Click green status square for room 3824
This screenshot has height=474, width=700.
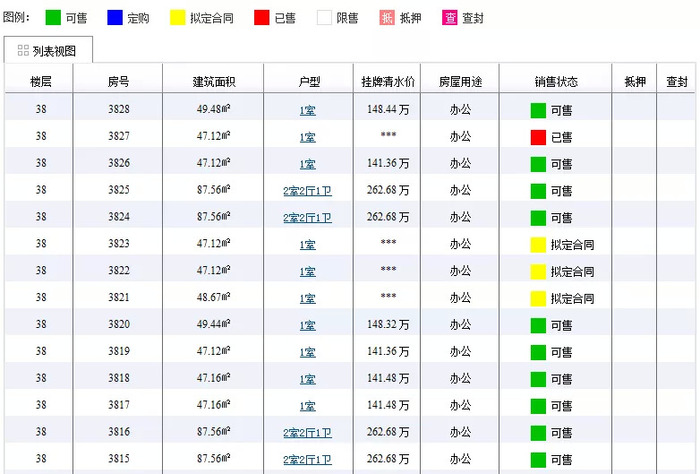click(538, 218)
